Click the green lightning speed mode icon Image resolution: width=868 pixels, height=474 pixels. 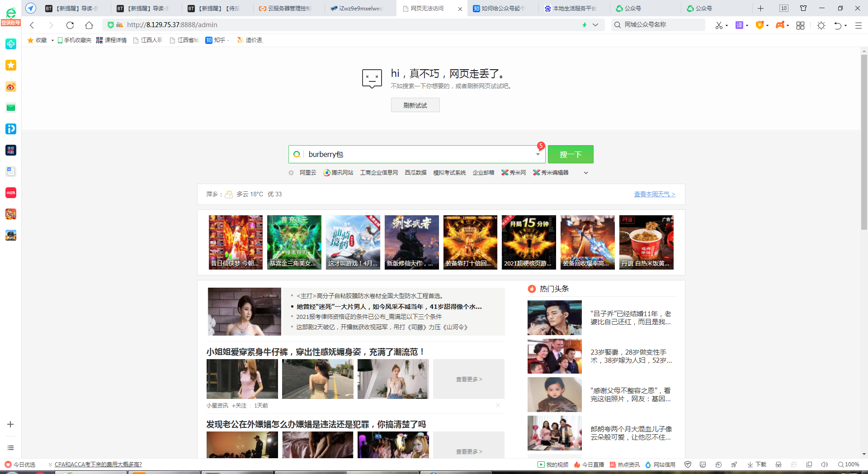coord(585,25)
